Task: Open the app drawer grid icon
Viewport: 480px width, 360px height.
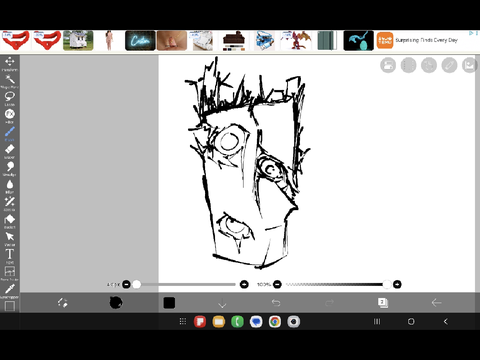Action: point(183,321)
